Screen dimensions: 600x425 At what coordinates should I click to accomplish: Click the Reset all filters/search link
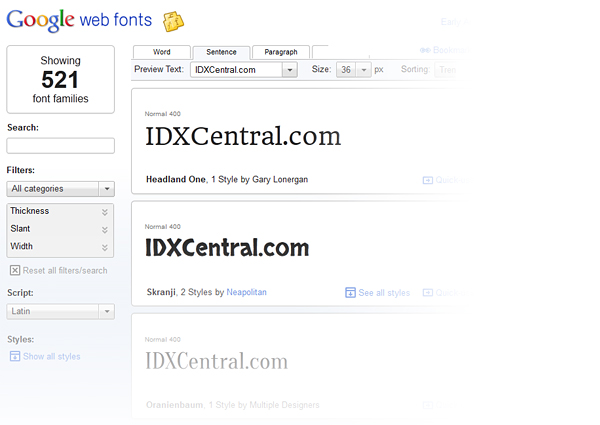(x=65, y=270)
